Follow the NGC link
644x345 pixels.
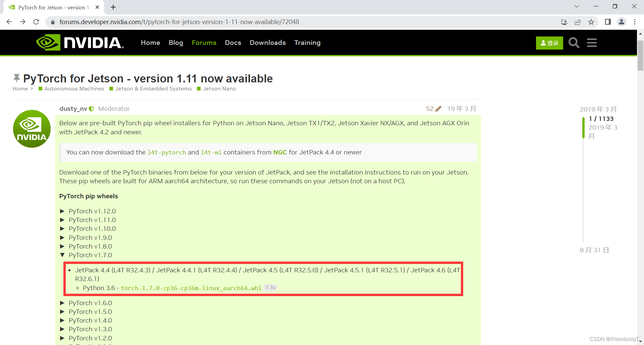[280, 152]
